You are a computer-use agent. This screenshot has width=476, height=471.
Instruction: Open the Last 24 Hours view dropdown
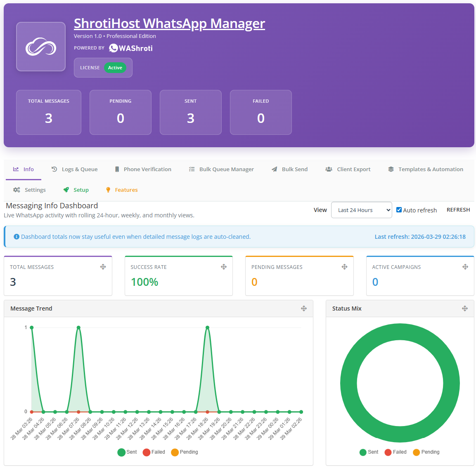(x=361, y=210)
